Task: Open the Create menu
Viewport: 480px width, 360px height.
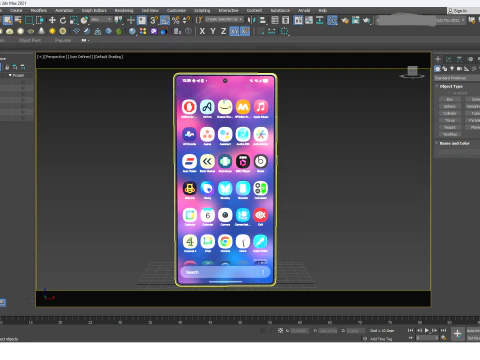Action: click(16, 10)
